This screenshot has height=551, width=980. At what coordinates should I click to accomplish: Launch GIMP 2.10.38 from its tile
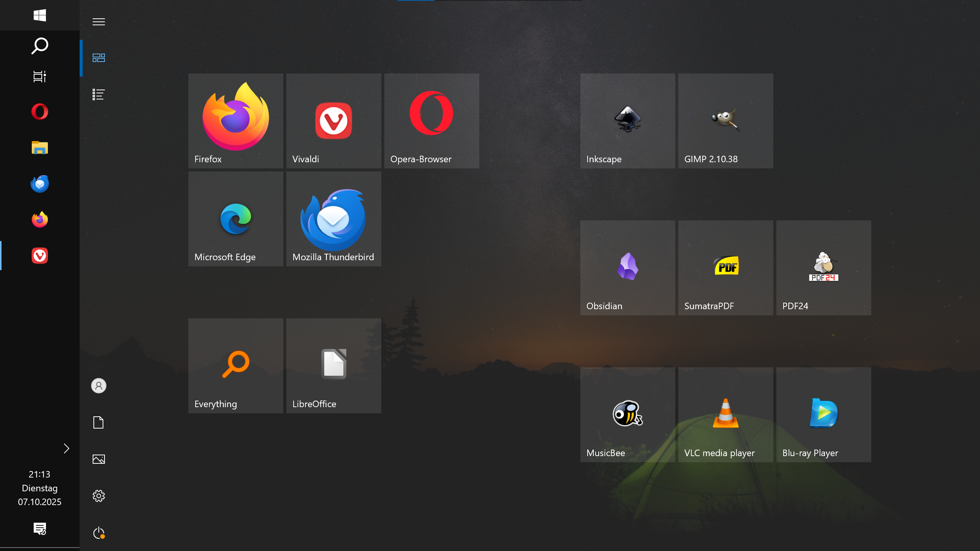725,121
